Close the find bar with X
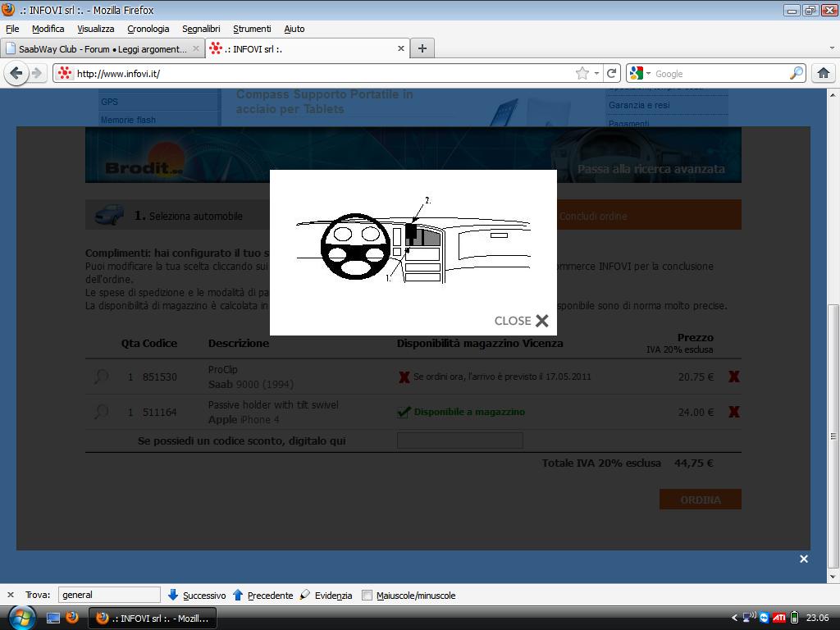 tap(10, 595)
